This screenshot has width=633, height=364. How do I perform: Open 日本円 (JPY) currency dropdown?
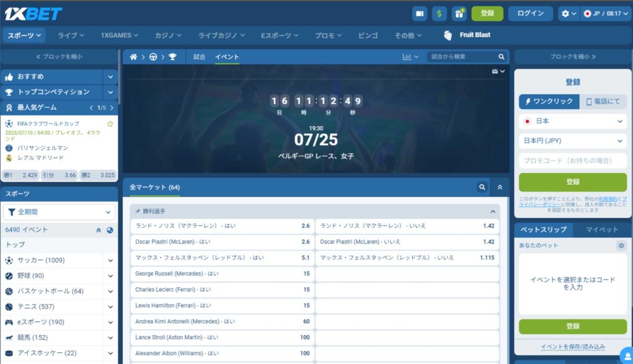(x=573, y=141)
